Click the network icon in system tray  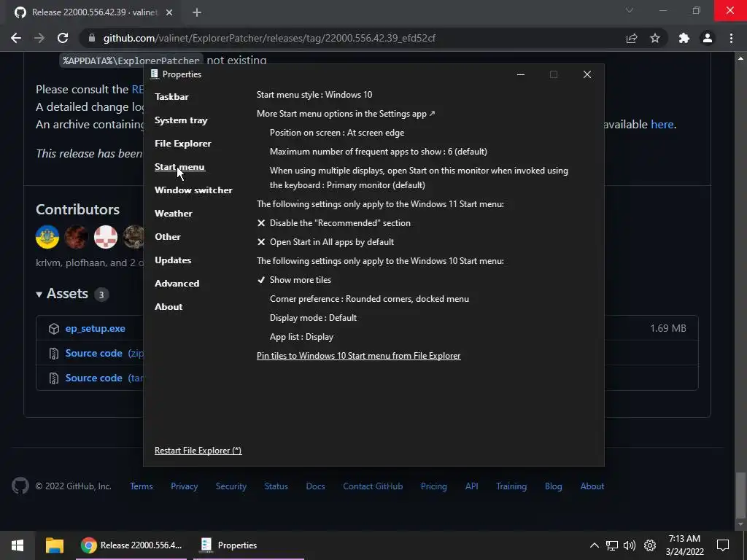tap(612, 545)
